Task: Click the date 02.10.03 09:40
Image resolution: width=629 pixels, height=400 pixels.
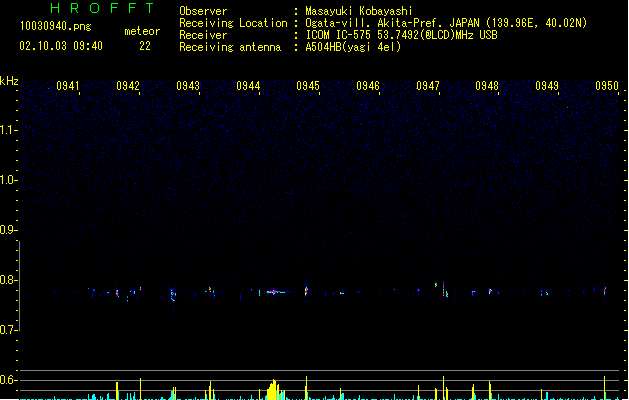Action: tap(61, 46)
